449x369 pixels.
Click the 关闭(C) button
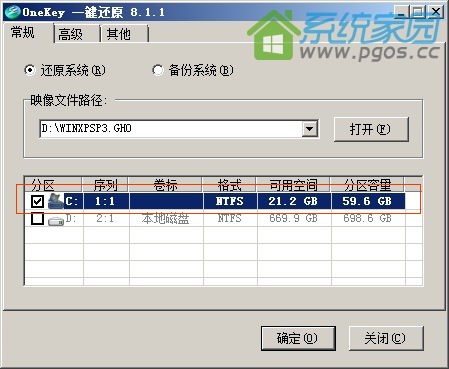click(386, 338)
